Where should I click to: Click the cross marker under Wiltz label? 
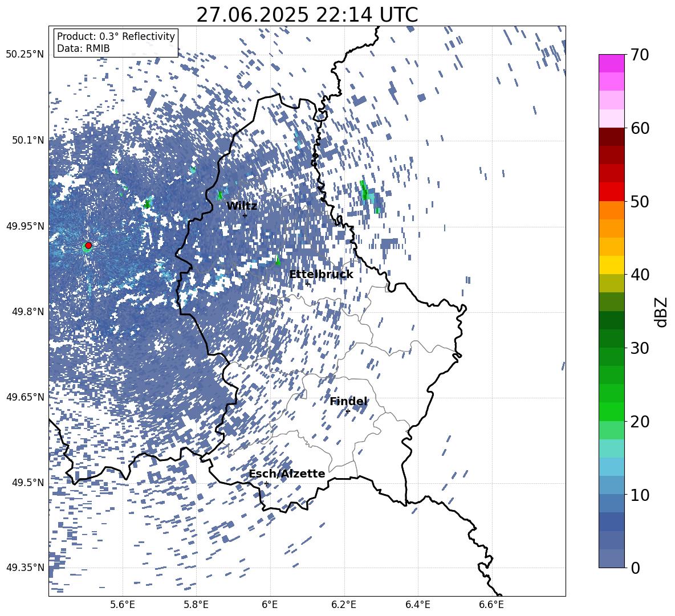(x=245, y=215)
